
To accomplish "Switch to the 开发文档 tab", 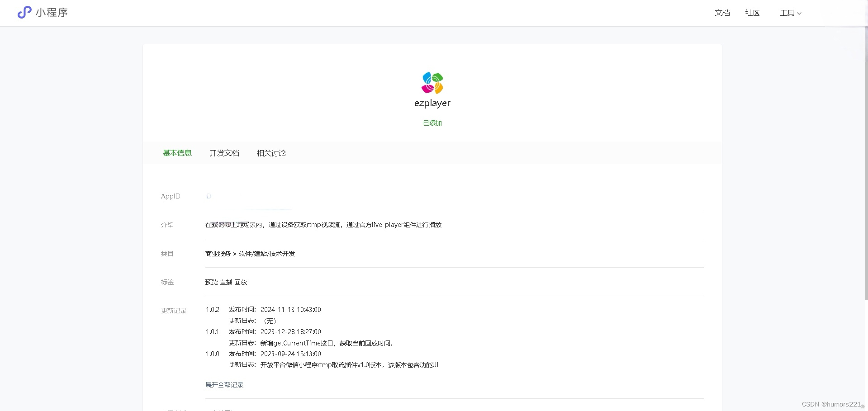I will (x=224, y=153).
